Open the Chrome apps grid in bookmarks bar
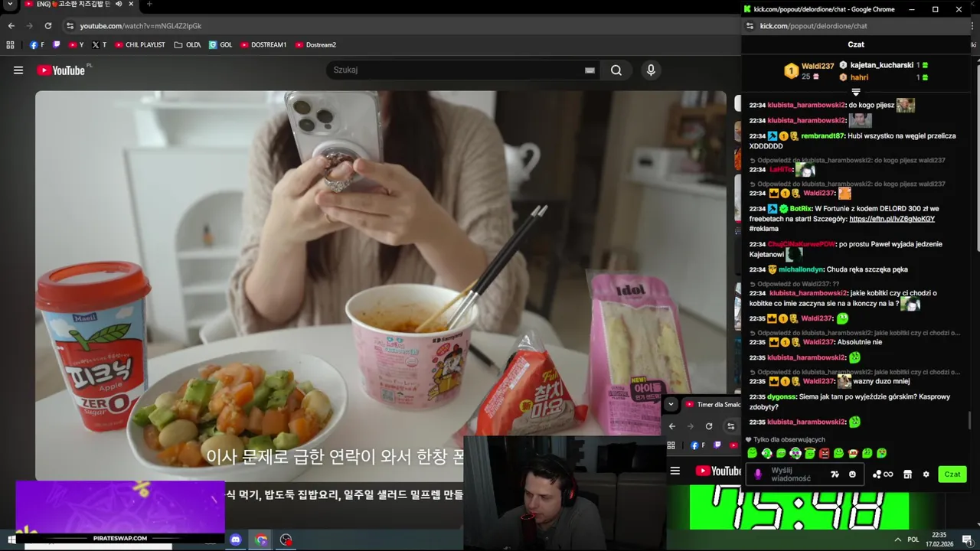This screenshot has width=980, height=551. [11, 45]
